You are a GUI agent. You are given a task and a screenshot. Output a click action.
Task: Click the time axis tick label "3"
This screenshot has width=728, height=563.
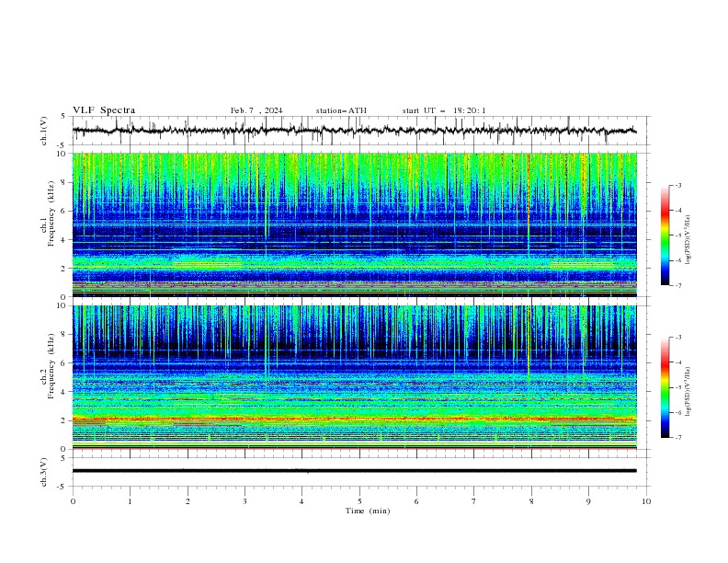pyautogui.click(x=245, y=501)
